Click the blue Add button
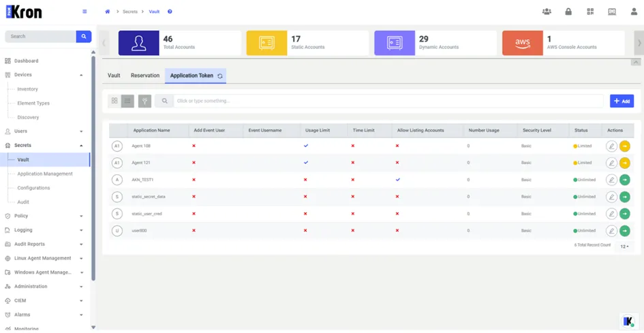Viewport: 644px width, 333px height. (622, 101)
